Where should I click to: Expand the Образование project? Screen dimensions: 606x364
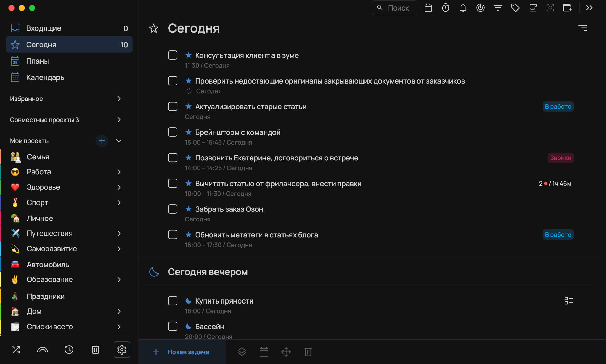coord(119,280)
